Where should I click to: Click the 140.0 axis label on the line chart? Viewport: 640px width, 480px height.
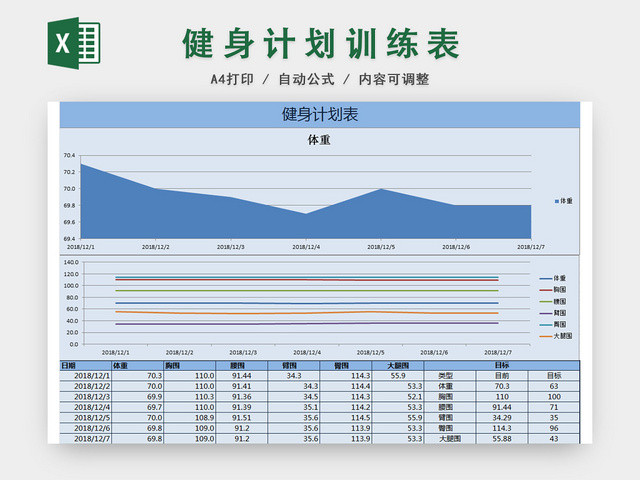(x=71, y=262)
